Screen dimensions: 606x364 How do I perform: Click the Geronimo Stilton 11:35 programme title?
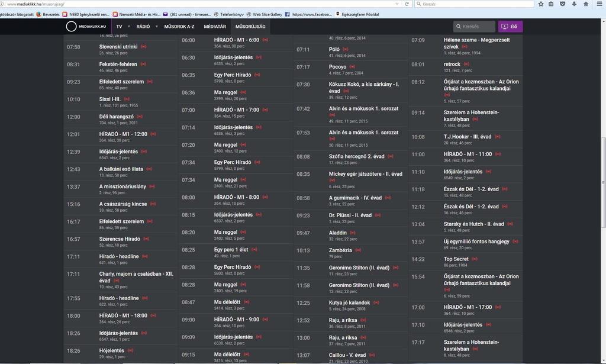click(x=359, y=268)
